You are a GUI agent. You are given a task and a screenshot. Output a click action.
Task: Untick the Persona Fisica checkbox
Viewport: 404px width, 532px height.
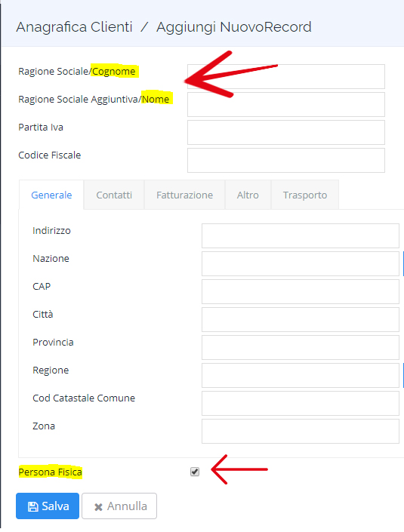coord(195,472)
